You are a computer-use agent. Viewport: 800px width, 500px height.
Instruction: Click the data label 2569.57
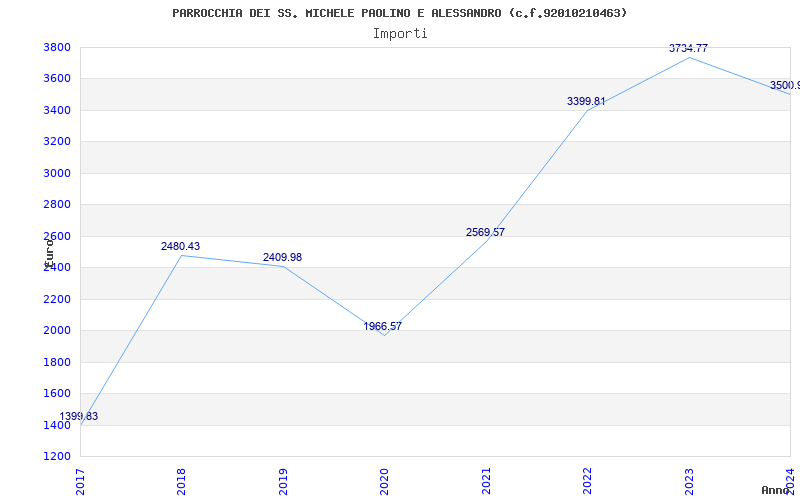[x=485, y=233]
